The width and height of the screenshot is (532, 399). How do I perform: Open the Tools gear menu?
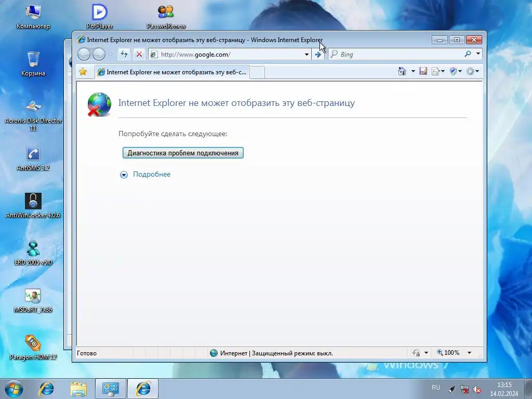point(472,71)
